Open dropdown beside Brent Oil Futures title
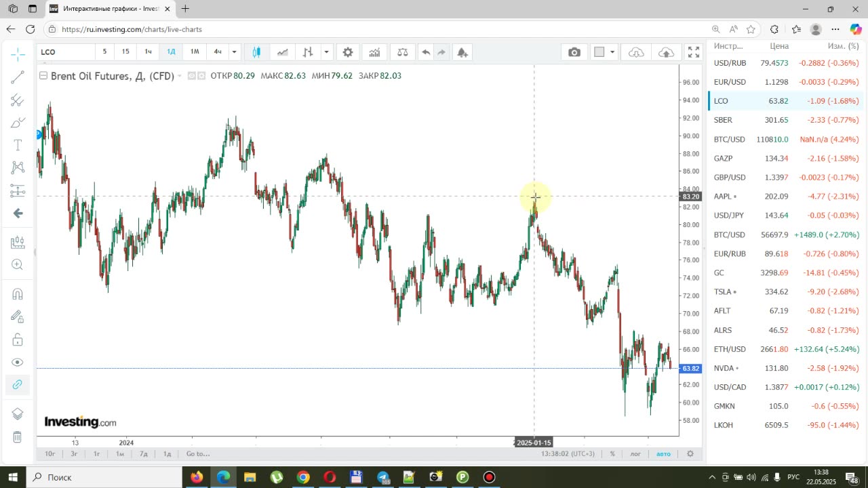868x488 pixels. point(180,76)
